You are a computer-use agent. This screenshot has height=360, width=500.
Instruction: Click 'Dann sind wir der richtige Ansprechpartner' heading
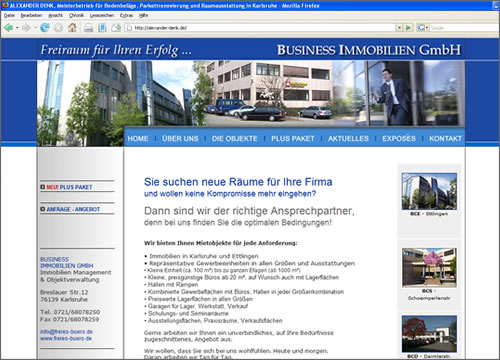point(249,211)
